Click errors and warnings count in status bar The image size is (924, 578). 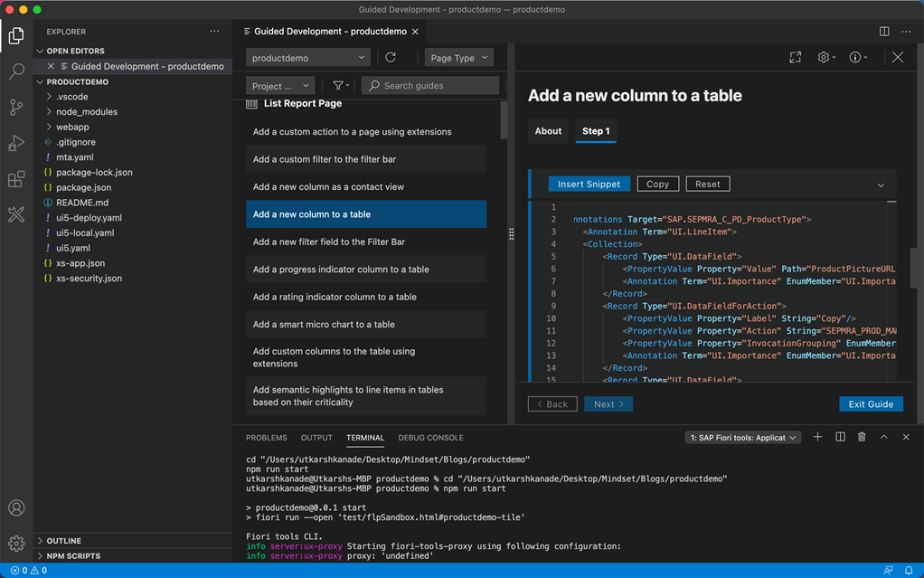pyautogui.click(x=29, y=571)
